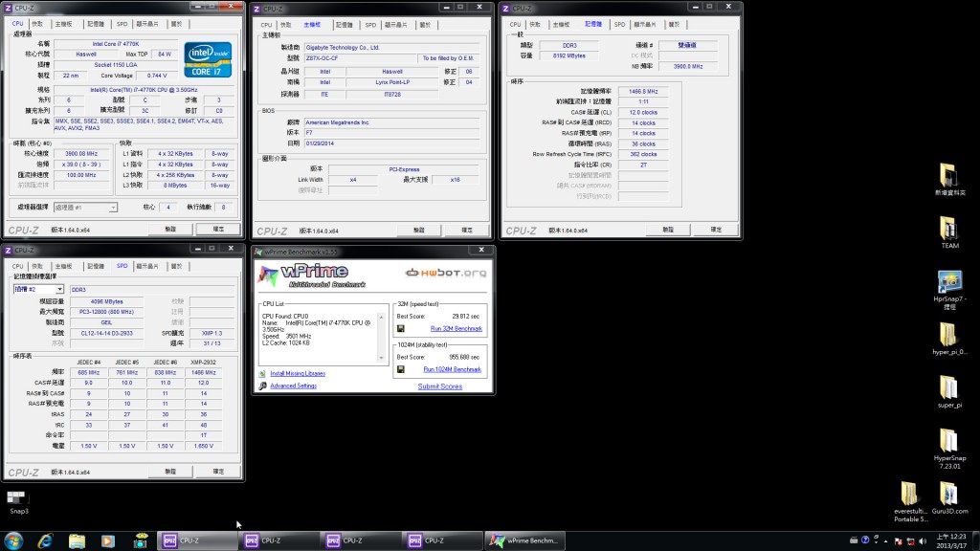Screen dimensions: 980x551
Task: Click 驗證 button in the mainboard window
Action: tap(419, 231)
